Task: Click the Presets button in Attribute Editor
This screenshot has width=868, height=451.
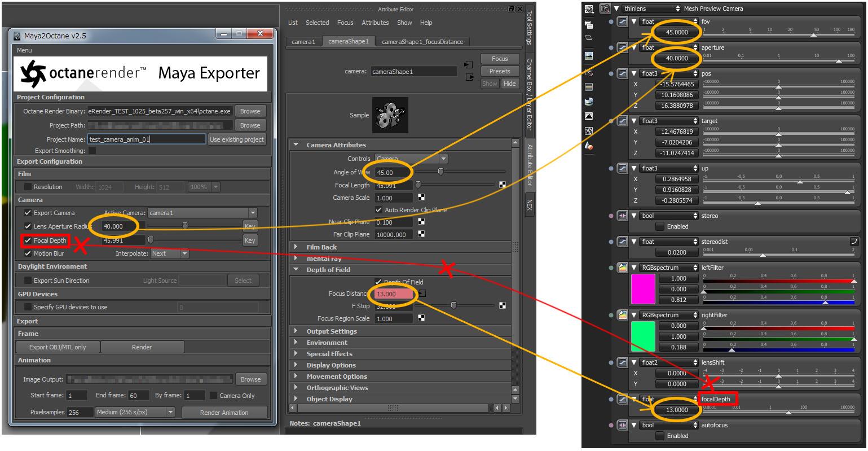Action: [x=500, y=71]
